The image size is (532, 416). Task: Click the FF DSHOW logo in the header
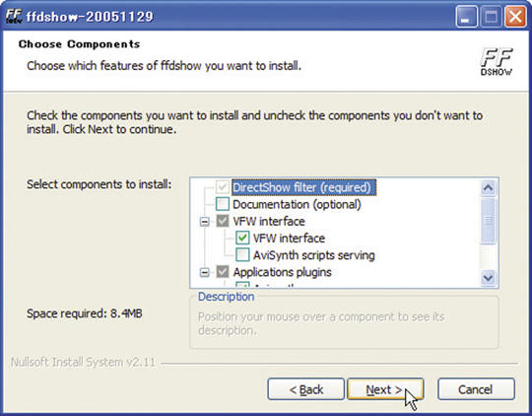[497, 61]
